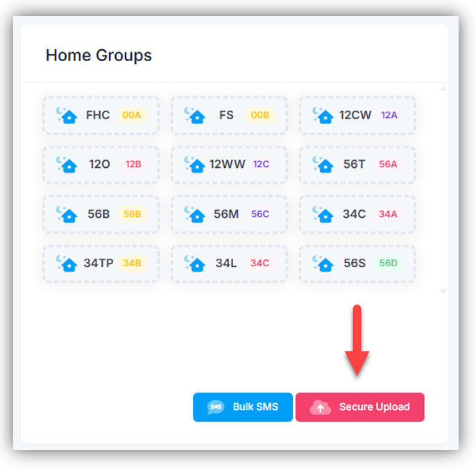Select the 00A yellow badge
Screen dimensions: 476x473
point(131,115)
